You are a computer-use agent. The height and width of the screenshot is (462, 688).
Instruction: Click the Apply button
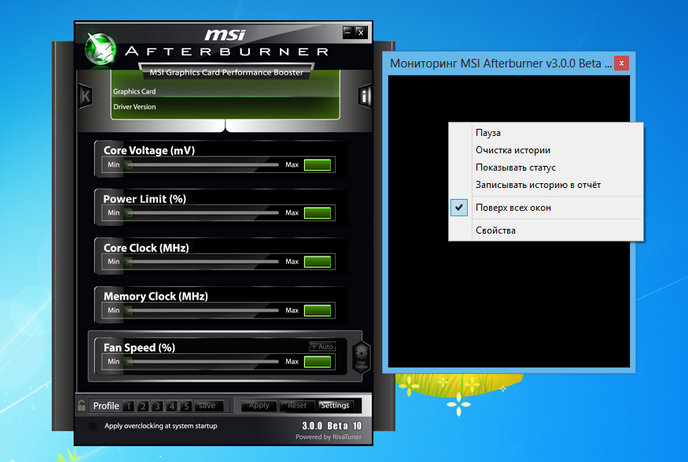pyautogui.click(x=259, y=405)
